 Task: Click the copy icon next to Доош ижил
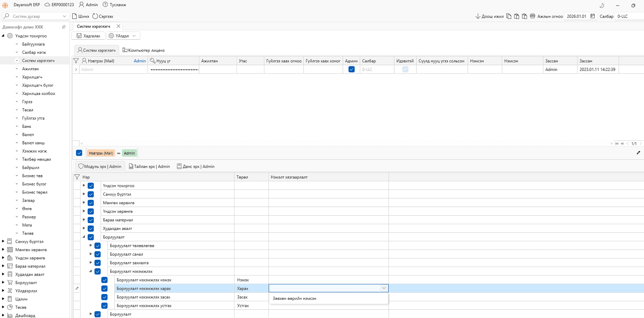[x=509, y=16]
